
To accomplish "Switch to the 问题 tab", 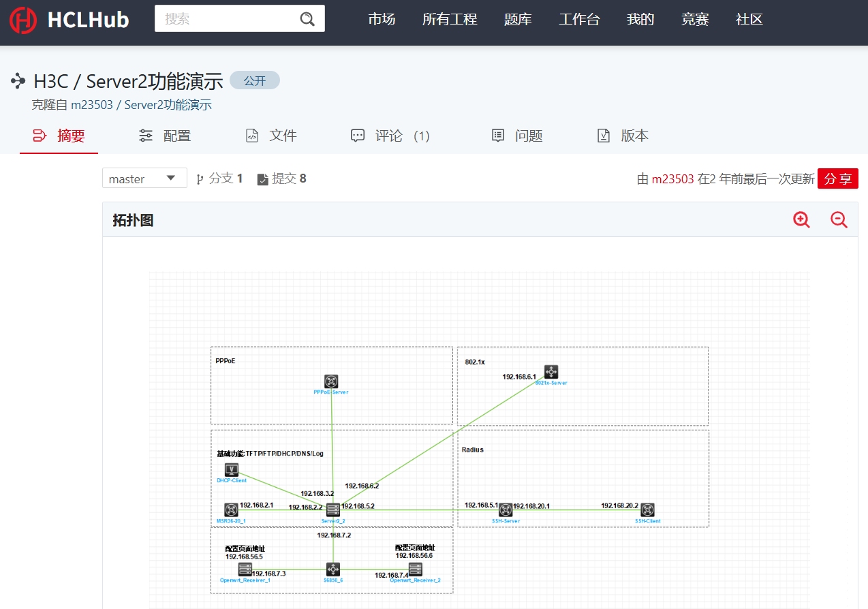I will pos(517,136).
